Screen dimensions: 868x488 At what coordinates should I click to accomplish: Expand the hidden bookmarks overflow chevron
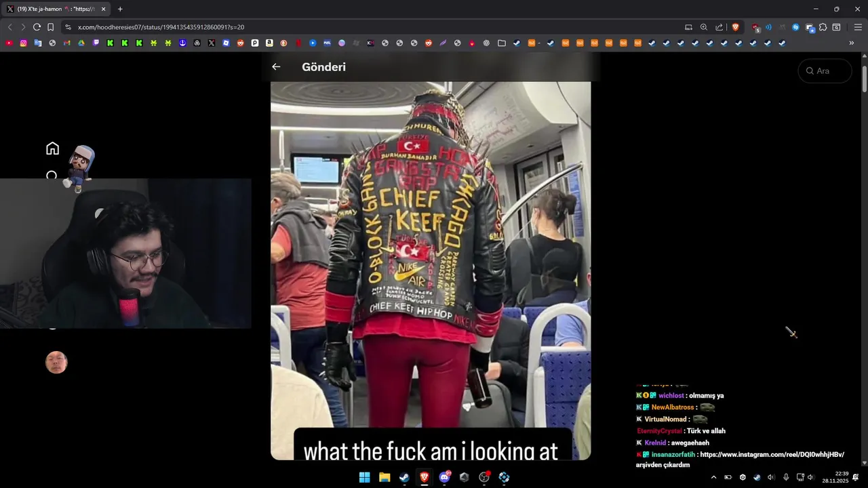point(852,43)
